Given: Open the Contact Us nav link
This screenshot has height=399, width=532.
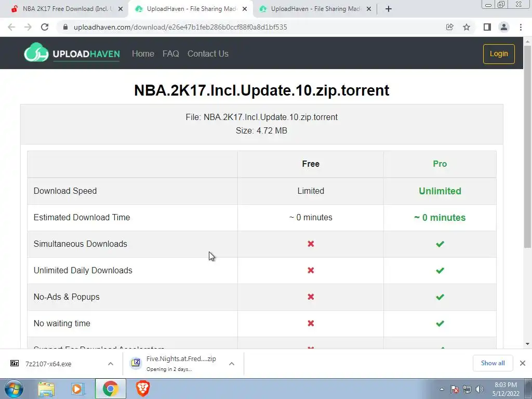Looking at the screenshot, I should tap(208, 54).
